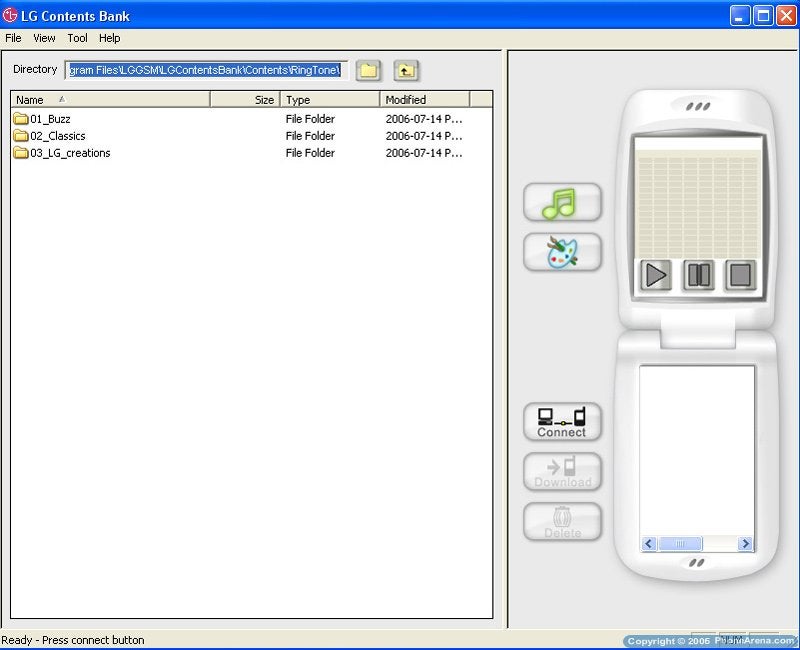This screenshot has height=650, width=800.
Task: Click the Directory path input field
Action: click(206, 70)
